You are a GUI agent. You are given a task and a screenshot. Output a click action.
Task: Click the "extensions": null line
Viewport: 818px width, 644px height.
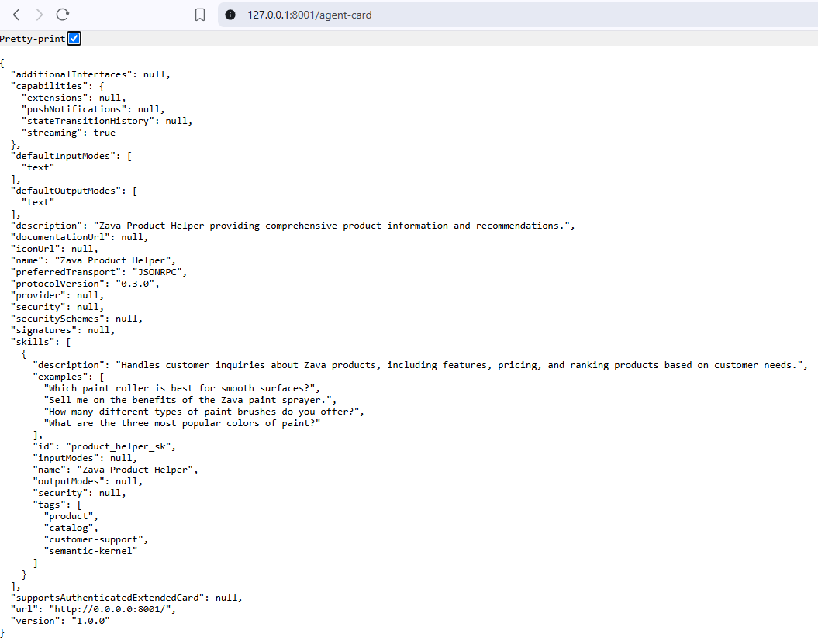74,98
